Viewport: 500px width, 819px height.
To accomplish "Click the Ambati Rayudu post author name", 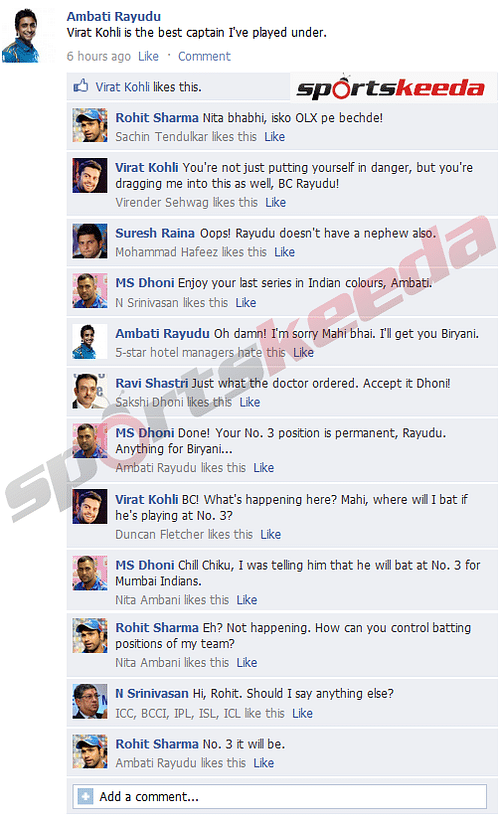I will click(113, 16).
